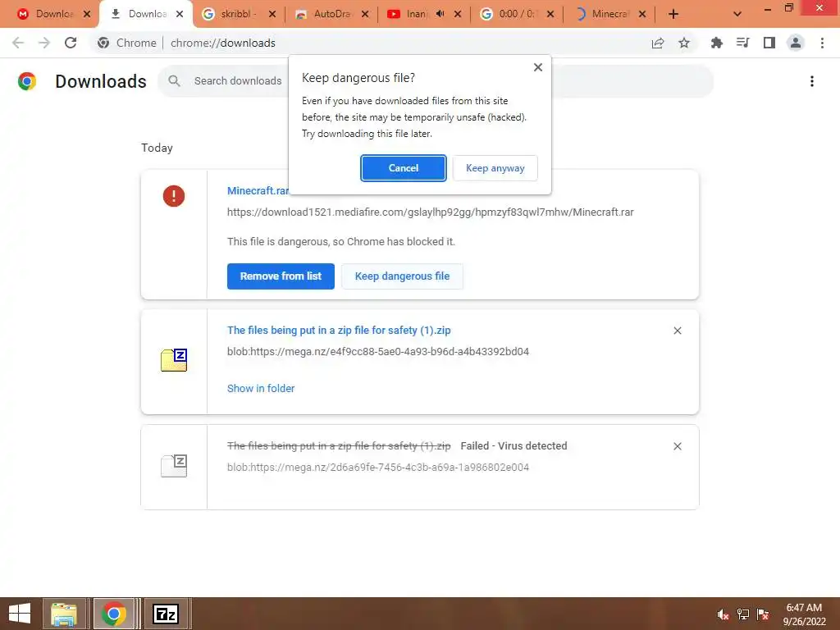Click the yellow zip file icon

(174, 360)
